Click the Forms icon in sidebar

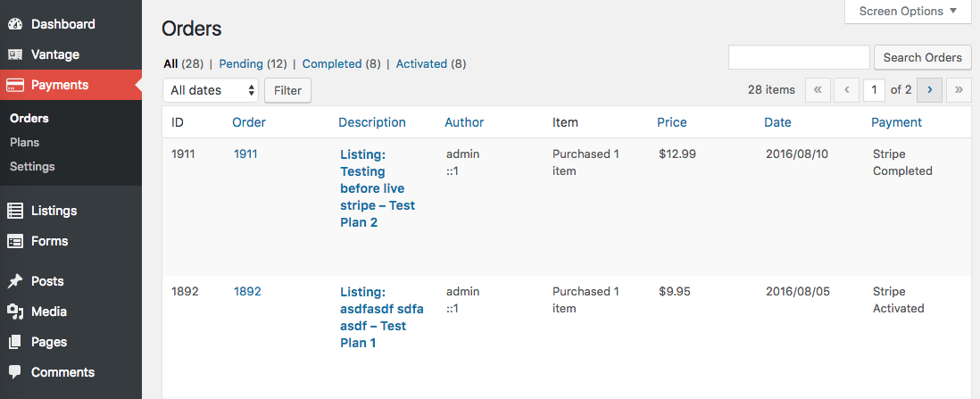(15, 241)
